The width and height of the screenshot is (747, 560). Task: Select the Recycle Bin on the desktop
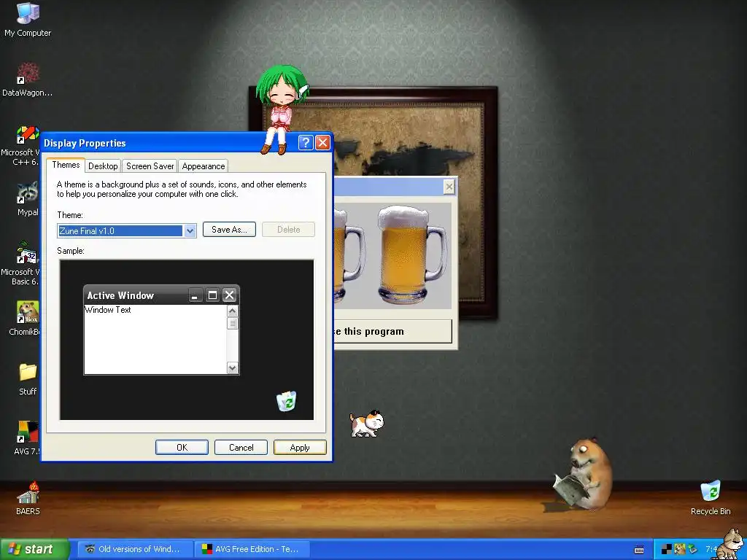point(711,498)
